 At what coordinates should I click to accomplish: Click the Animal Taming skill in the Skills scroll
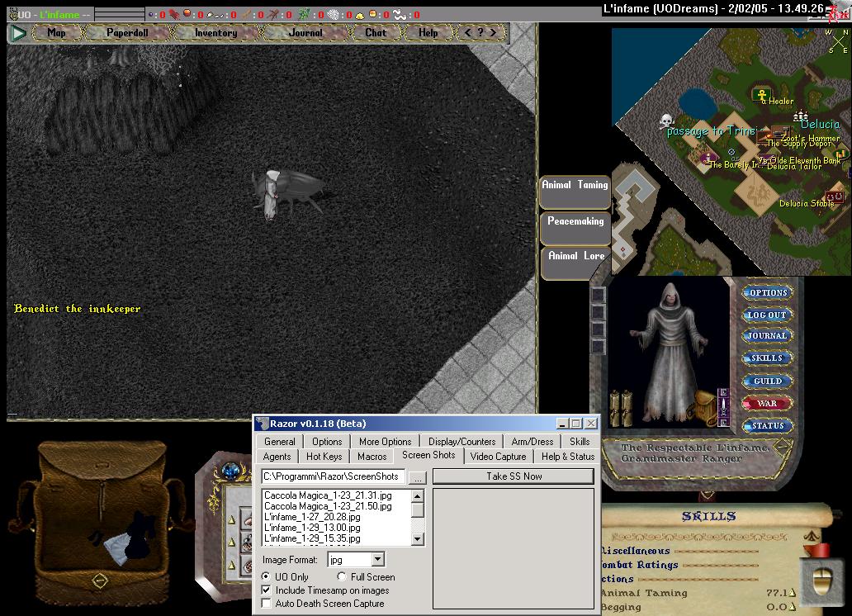tap(645, 593)
